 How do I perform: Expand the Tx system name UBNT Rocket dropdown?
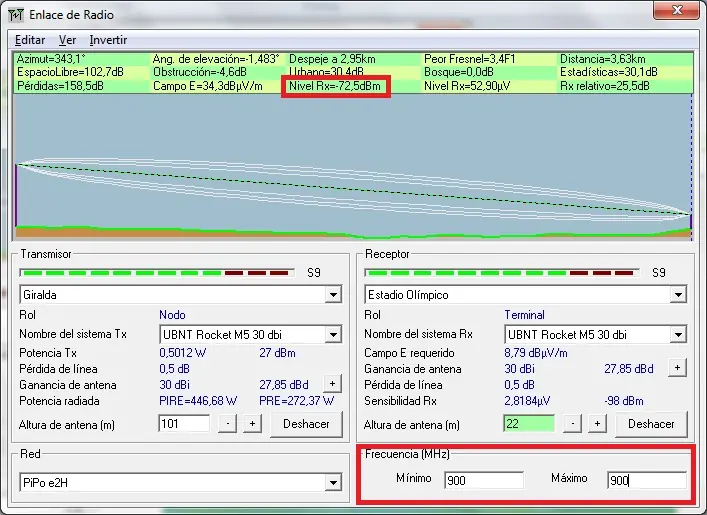[333, 335]
